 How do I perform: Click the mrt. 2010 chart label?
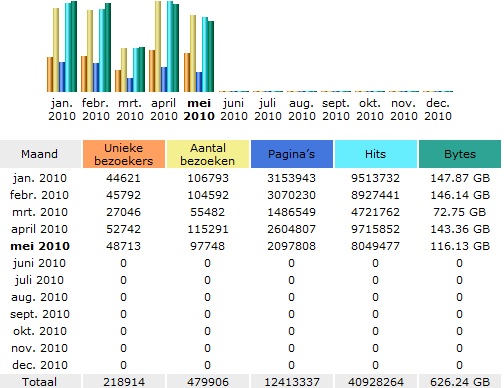pyautogui.click(x=130, y=109)
